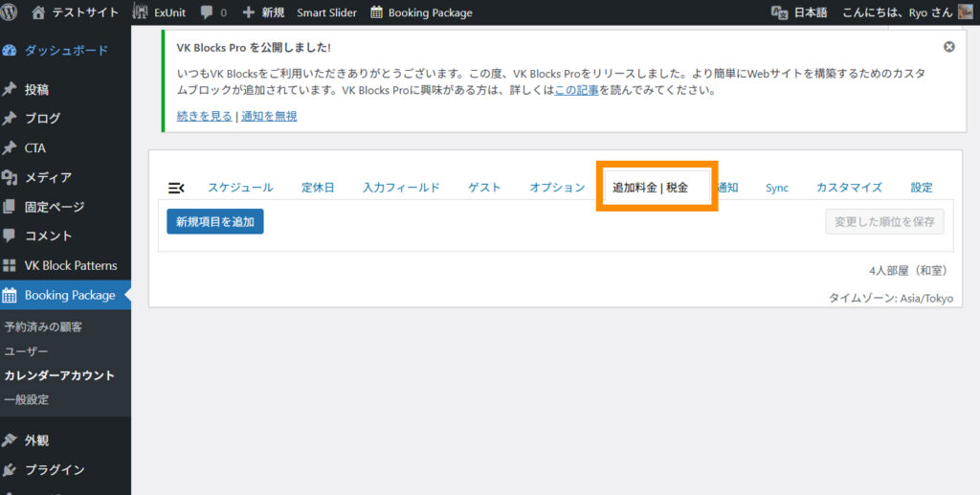Click the 続きを見る link
Image resolution: width=980 pixels, height=495 pixels.
tap(205, 116)
